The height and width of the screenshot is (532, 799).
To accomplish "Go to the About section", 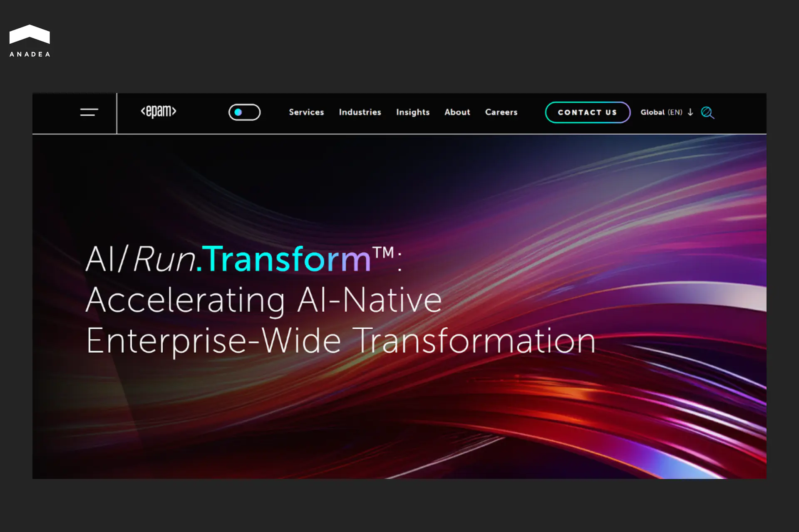I will [x=457, y=112].
